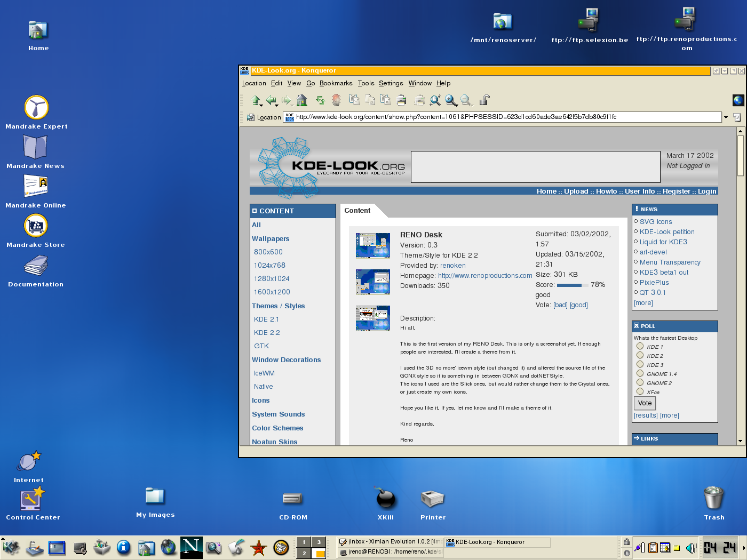Click the yellow sticky notes tray icon
Screen dimensions: 747x560
pyautogui.click(x=677, y=548)
